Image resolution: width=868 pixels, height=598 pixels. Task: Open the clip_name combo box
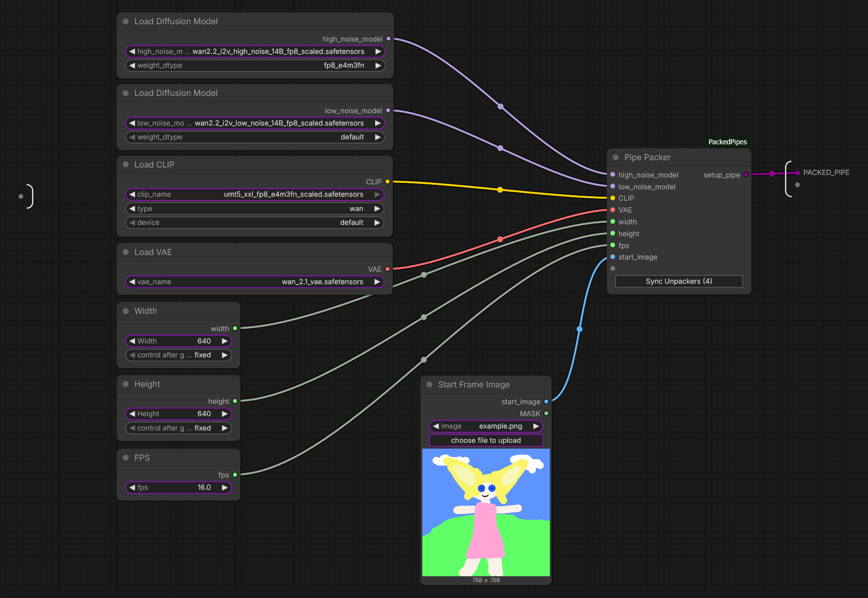[255, 194]
